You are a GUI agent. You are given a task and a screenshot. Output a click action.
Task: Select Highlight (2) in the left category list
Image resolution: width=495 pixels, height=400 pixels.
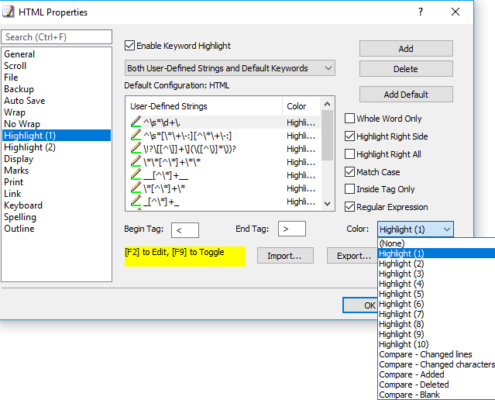click(x=30, y=147)
